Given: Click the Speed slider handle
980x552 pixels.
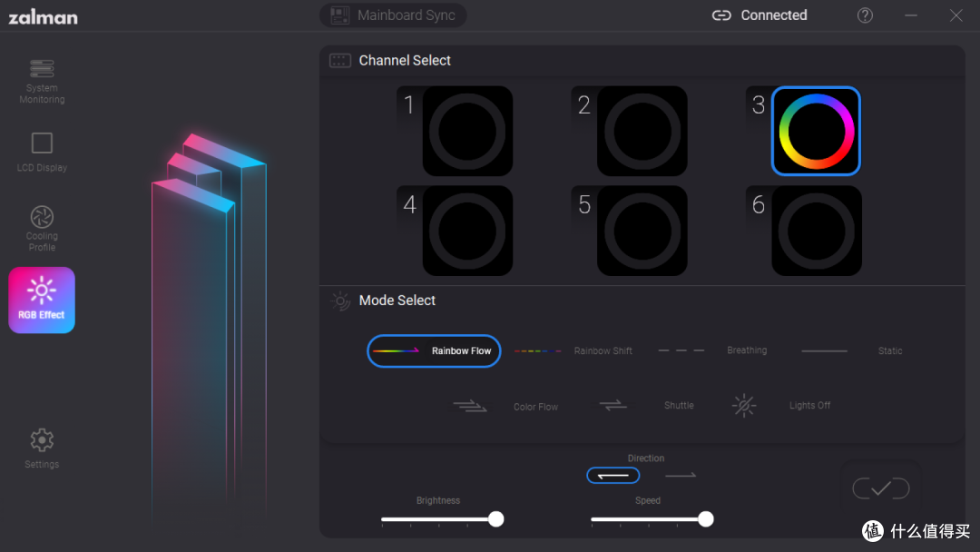Looking at the screenshot, I should pos(706,519).
